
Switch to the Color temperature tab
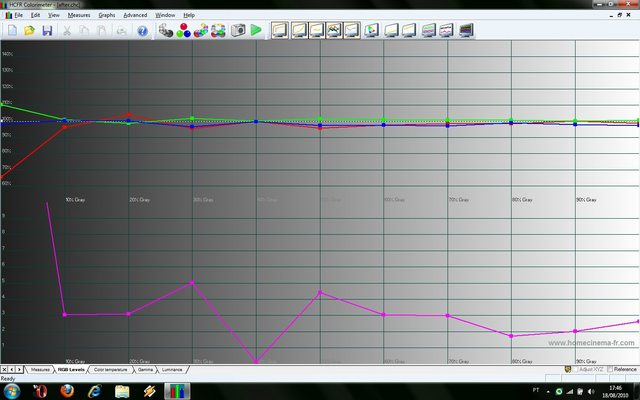110,369
